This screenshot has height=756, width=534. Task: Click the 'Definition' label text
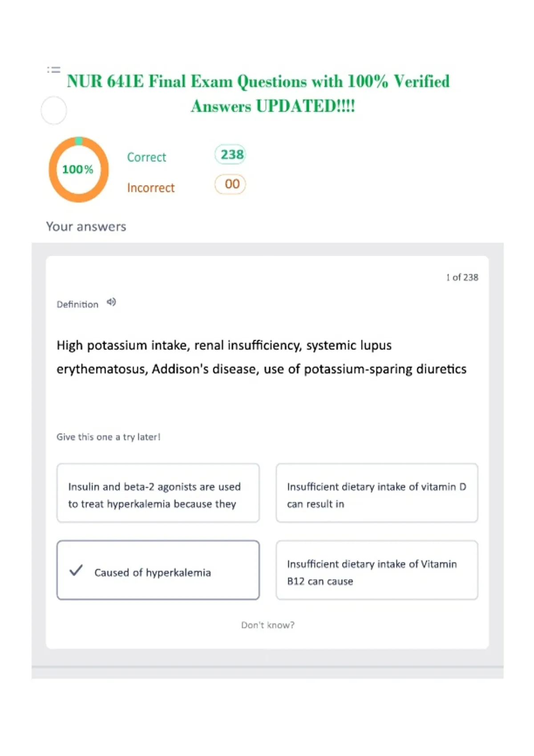click(x=77, y=305)
